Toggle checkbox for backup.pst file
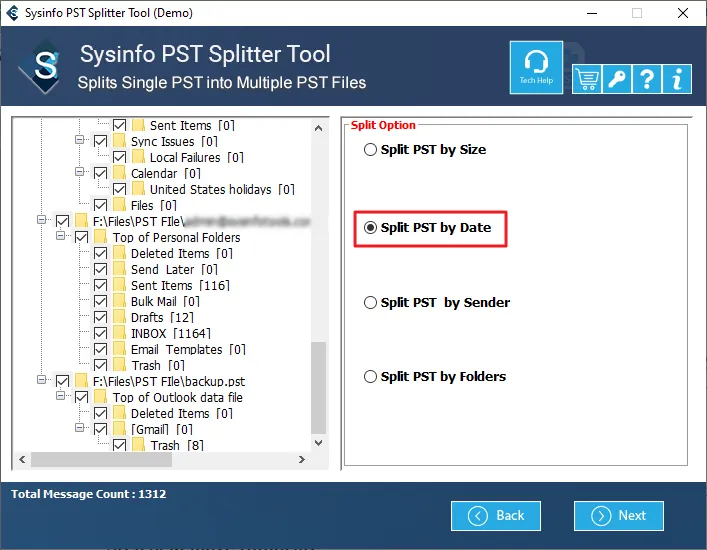Screen dimensions: 707x550 coord(62,381)
